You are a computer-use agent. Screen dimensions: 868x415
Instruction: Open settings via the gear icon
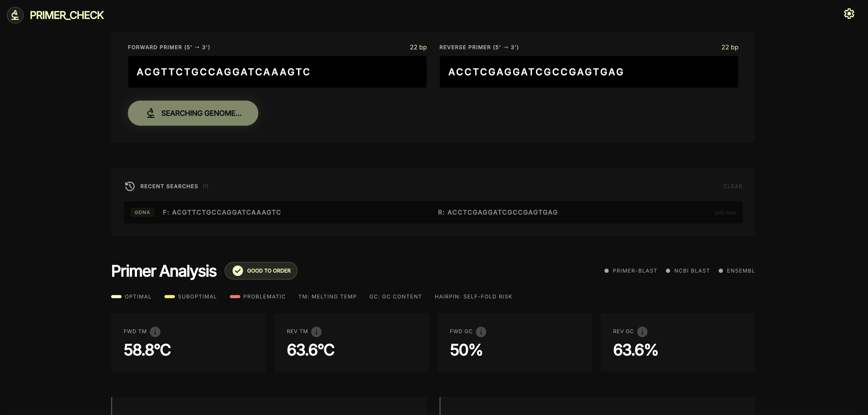849,14
